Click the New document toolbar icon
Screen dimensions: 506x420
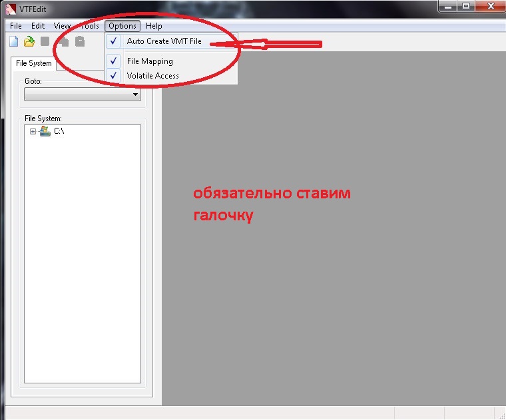coord(13,41)
